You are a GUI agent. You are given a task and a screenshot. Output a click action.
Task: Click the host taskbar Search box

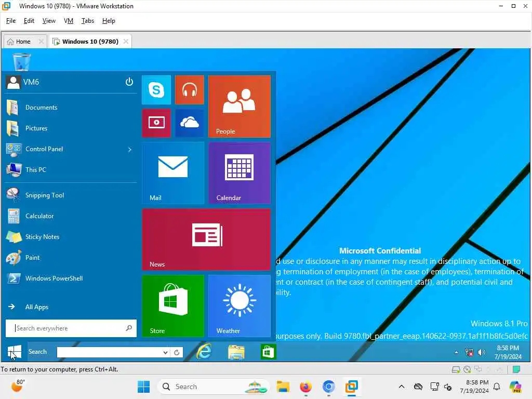[x=212, y=387]
